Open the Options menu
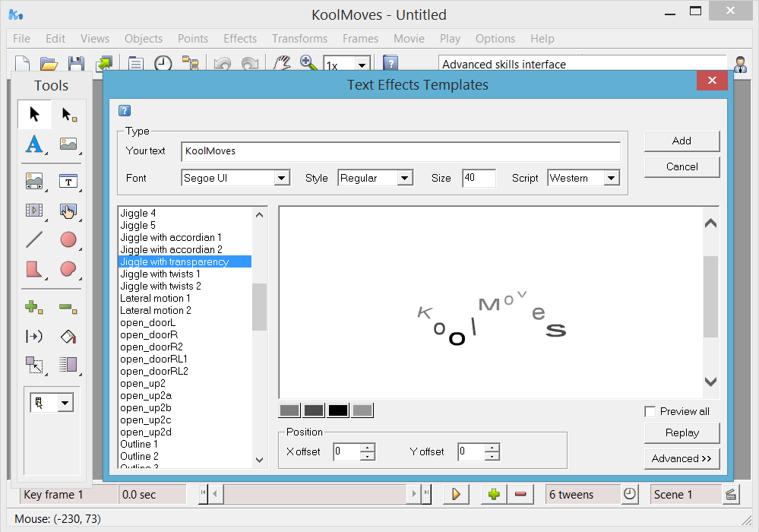 pos(495,39)
